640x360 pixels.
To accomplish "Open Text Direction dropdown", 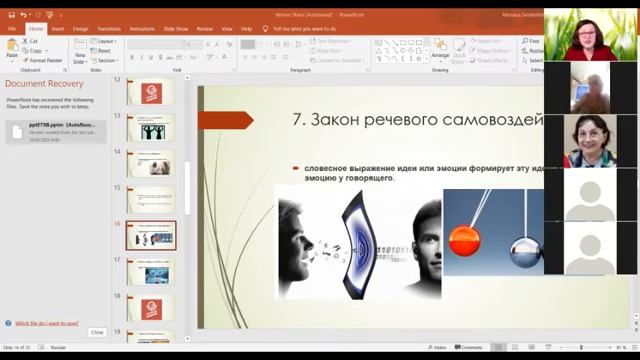I will [331, 41].
